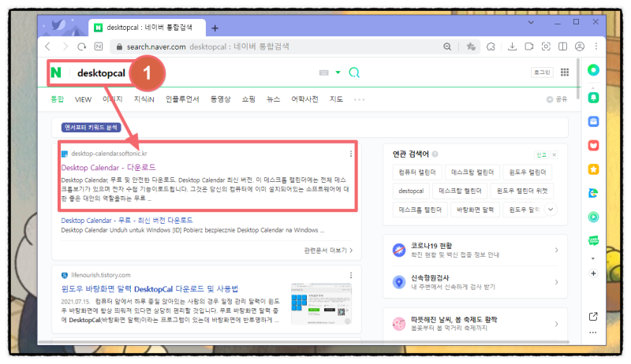Open the sidebar three-dot more menu

(593, 332)
